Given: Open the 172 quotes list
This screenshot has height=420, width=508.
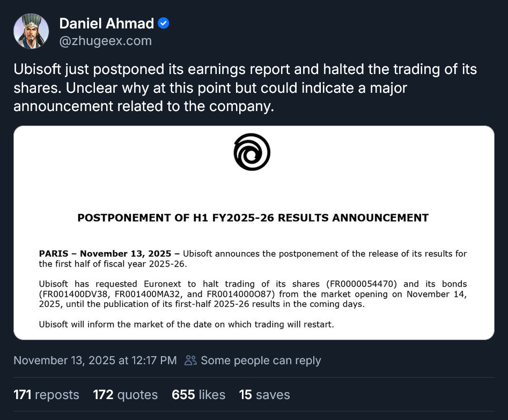Looking at the screenshot, I should [x=125, y=394].
